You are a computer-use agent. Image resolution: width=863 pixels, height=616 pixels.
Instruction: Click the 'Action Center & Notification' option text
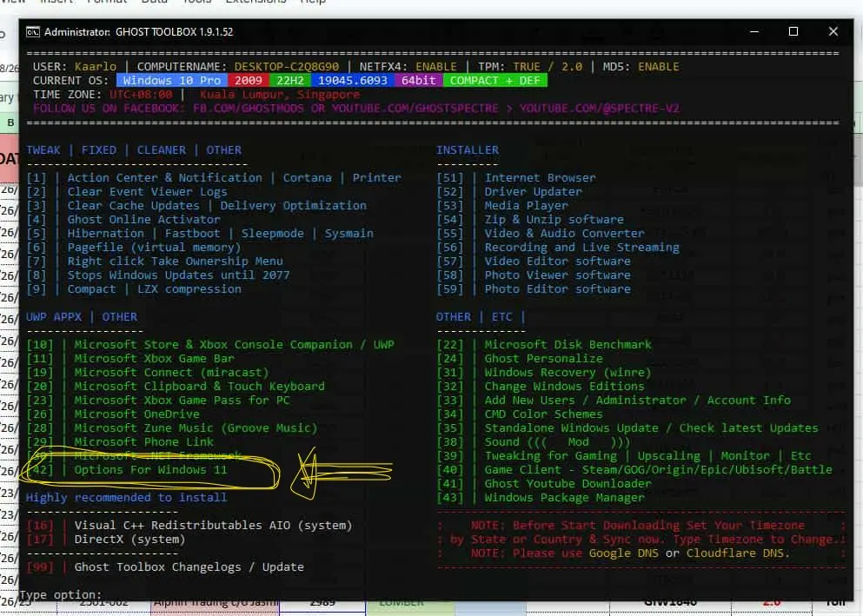[x=164, y=177]
